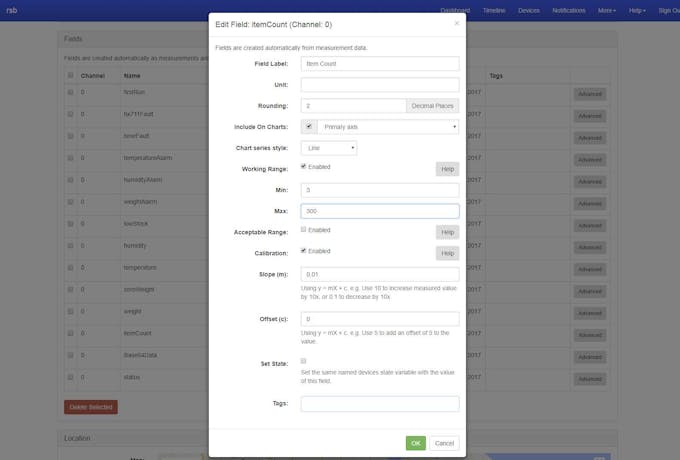The width and height of the screenshot is (680, 460).
Task: Select the status row checkbox
Action: [x=70, y=377]
